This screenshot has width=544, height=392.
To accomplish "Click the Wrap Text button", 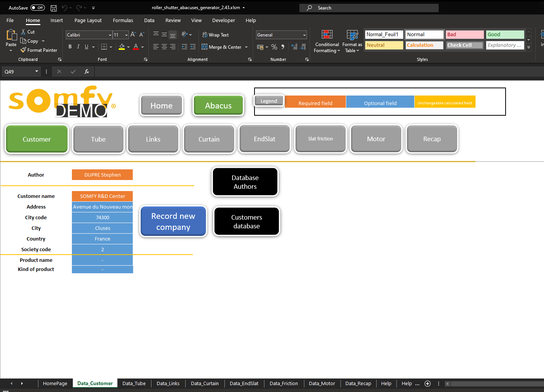I will click(215, 35).
